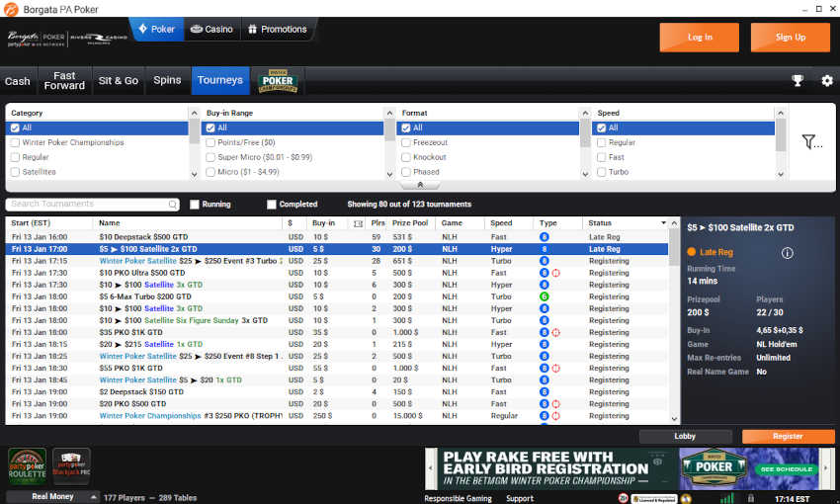Launch the partypoker Roulette game icon
This screenshot has height=504, width=840.
(x=28, y=466)
